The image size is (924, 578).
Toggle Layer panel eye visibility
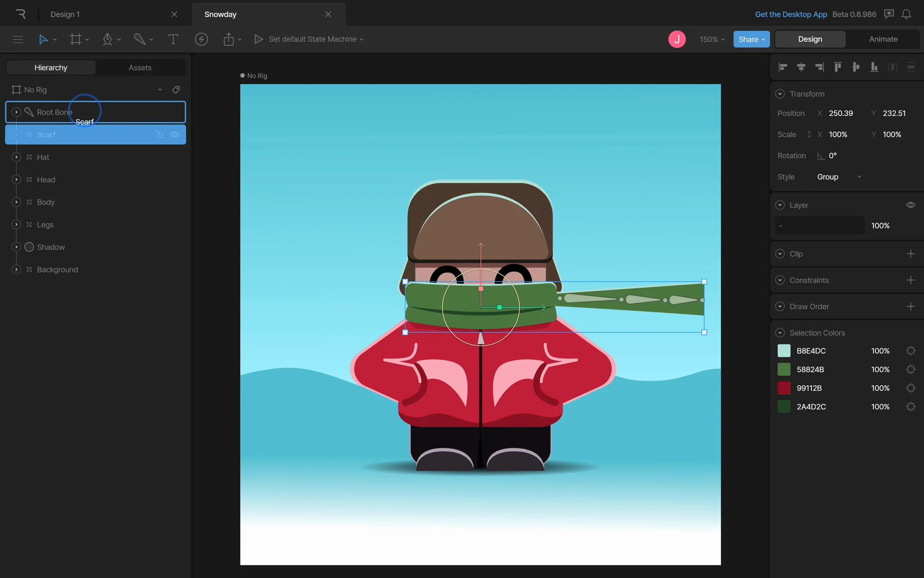coord(911,205)
